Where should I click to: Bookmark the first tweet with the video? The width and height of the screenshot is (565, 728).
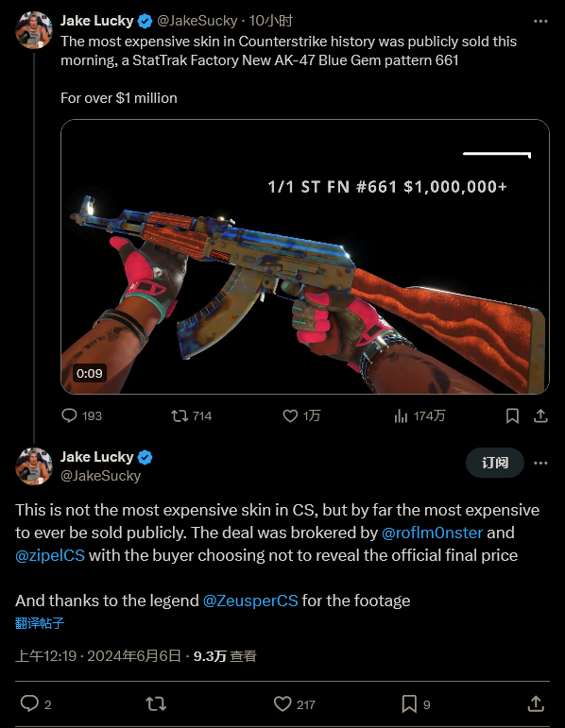click(x=512, y=415)
